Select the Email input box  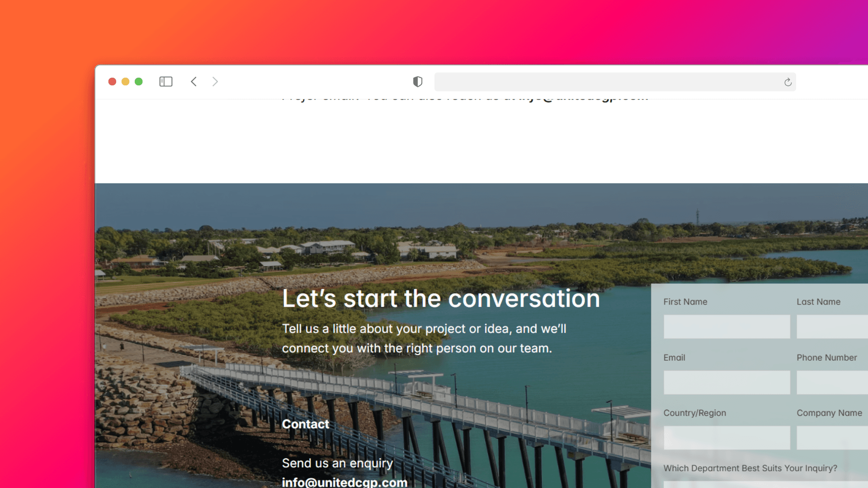coord(726,383)
